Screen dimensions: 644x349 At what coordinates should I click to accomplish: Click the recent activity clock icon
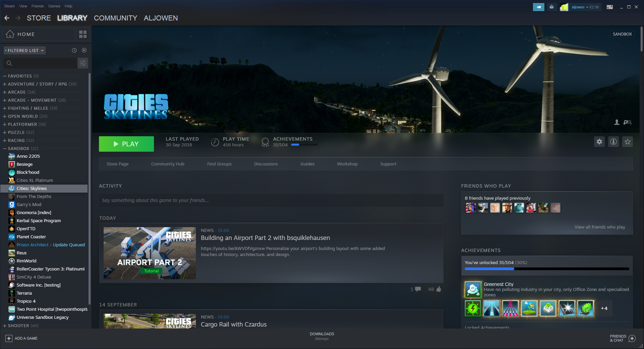[x=74, y=50]
